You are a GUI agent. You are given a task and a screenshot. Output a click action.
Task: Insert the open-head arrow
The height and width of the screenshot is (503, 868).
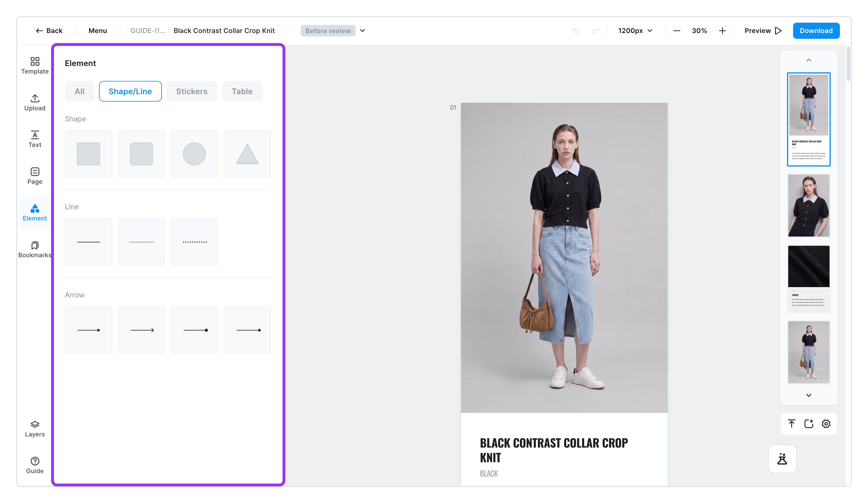coord(141,330)
